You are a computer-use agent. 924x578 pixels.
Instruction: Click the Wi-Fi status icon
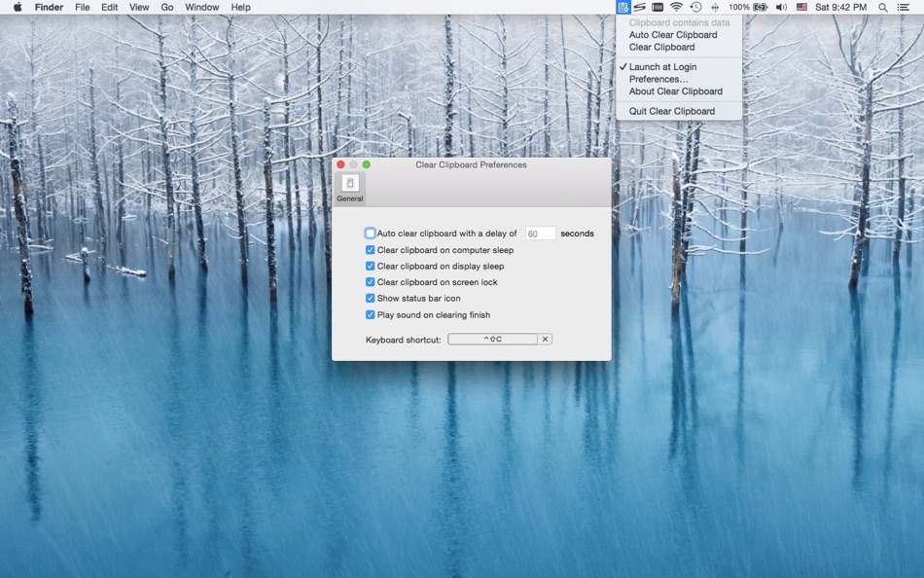(677, 7)
